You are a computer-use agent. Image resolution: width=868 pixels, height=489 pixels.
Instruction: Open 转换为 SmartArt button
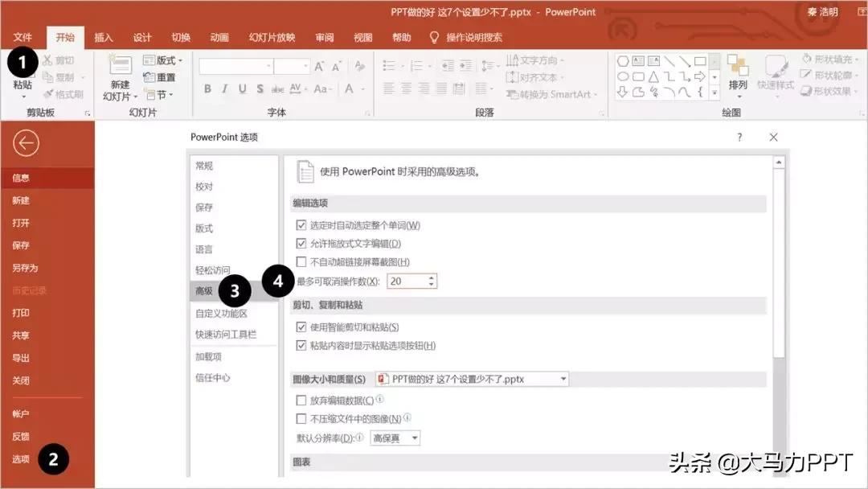tap(552, 94)
